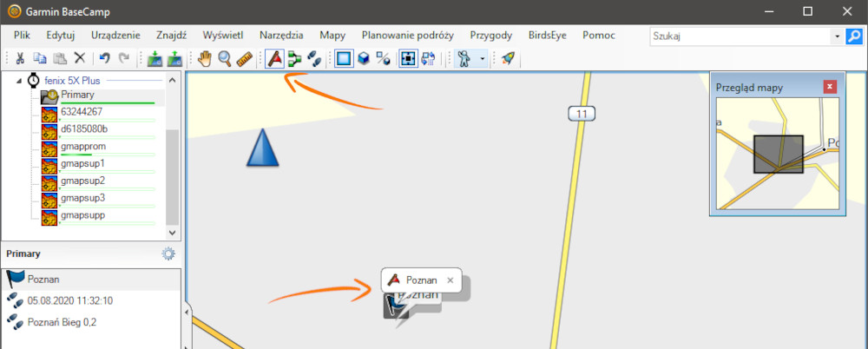
Task: Open the Edytuj menu
Action: click(61, 36)
